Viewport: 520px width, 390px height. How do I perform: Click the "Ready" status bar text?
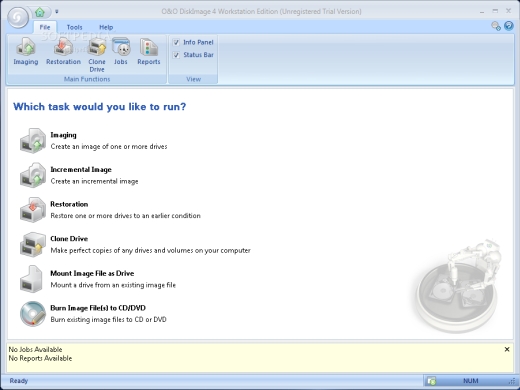coord(19,381)
